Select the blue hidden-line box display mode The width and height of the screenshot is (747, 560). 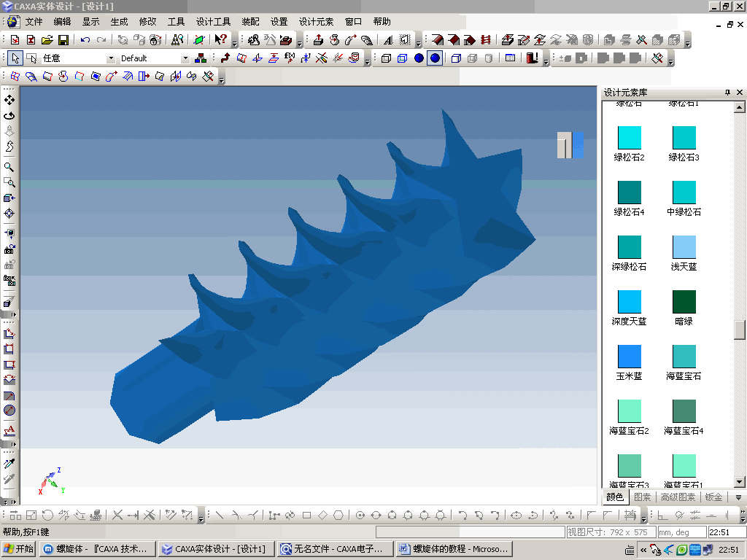point(402,58)
